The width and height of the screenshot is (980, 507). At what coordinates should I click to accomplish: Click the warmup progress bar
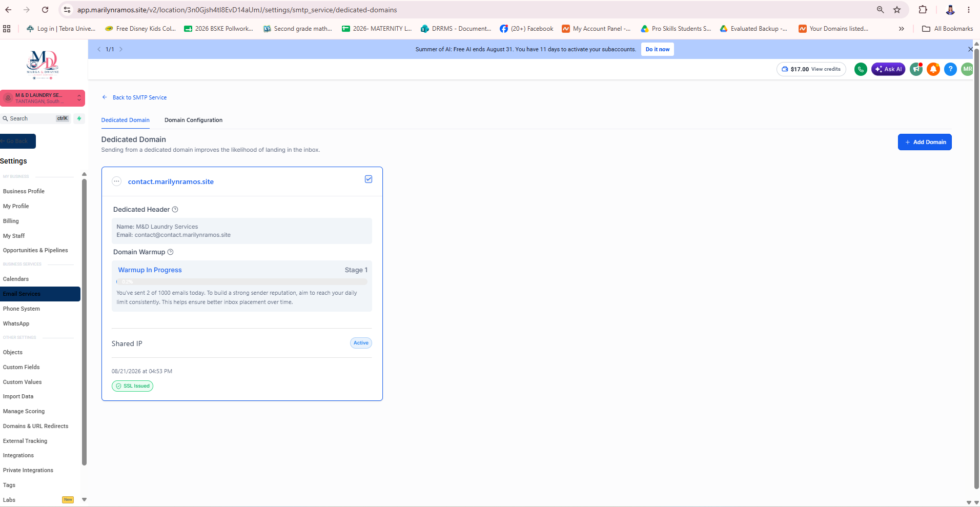(242, 281)
